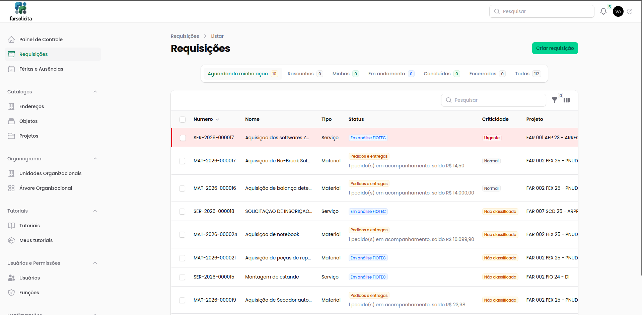Click the Painel de Controle home icon
Viewport: 644px width, 315px height.
(11, 40)
